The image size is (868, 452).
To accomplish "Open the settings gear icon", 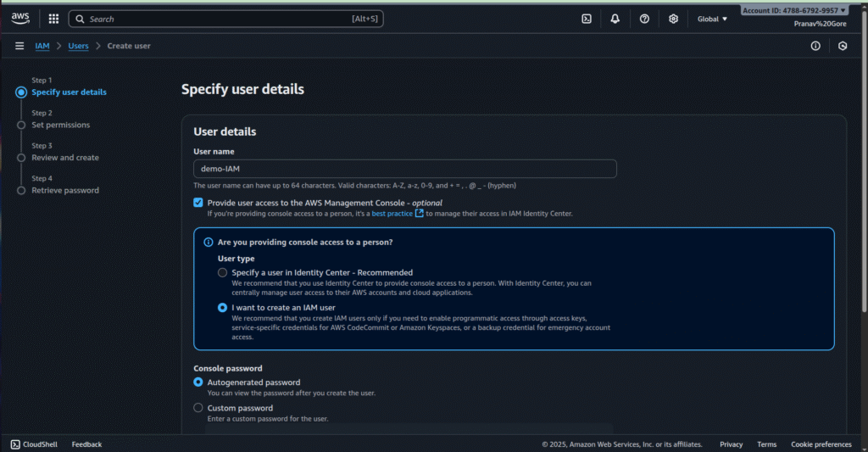I will coord(673,19).
